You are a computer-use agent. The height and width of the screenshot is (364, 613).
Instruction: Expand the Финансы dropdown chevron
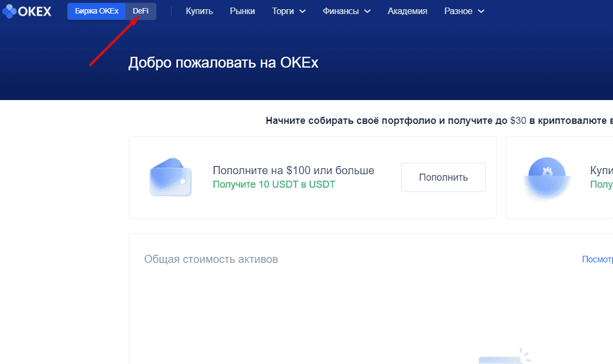pyautogui.click(x=367, y=11)
